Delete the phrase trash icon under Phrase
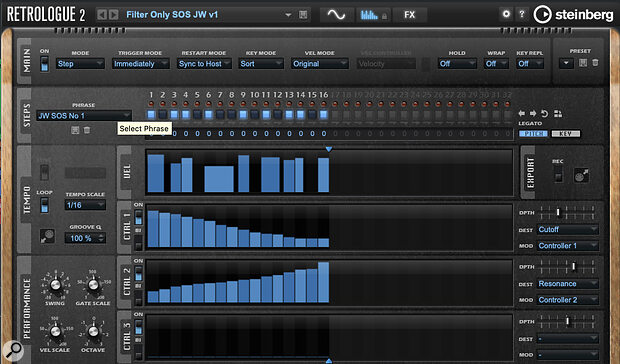The image size is (620, 364). point(87,130)
